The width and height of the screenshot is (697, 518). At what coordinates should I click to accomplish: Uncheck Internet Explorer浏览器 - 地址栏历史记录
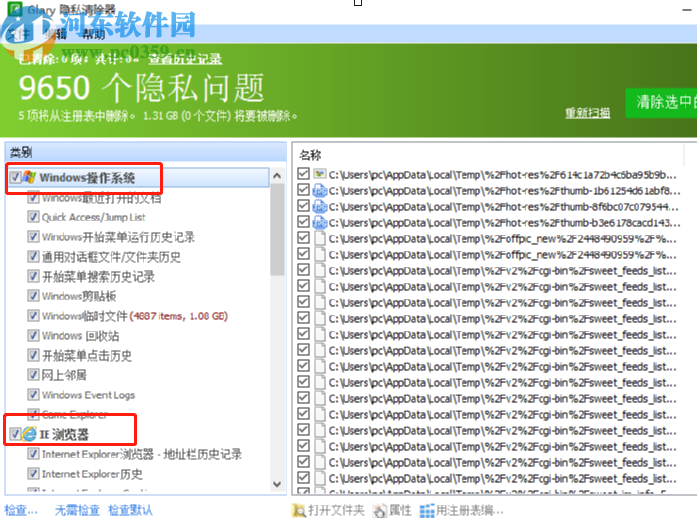(33, 454)
